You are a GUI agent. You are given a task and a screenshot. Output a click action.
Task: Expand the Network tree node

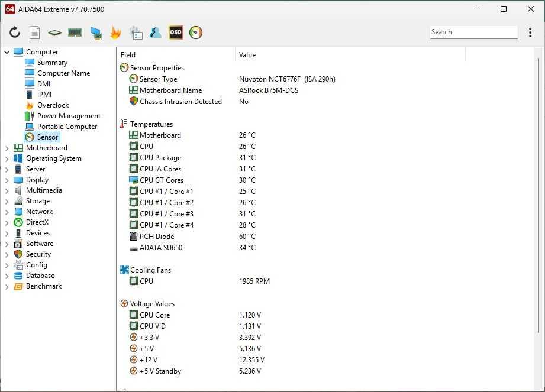tap(7, 212)
